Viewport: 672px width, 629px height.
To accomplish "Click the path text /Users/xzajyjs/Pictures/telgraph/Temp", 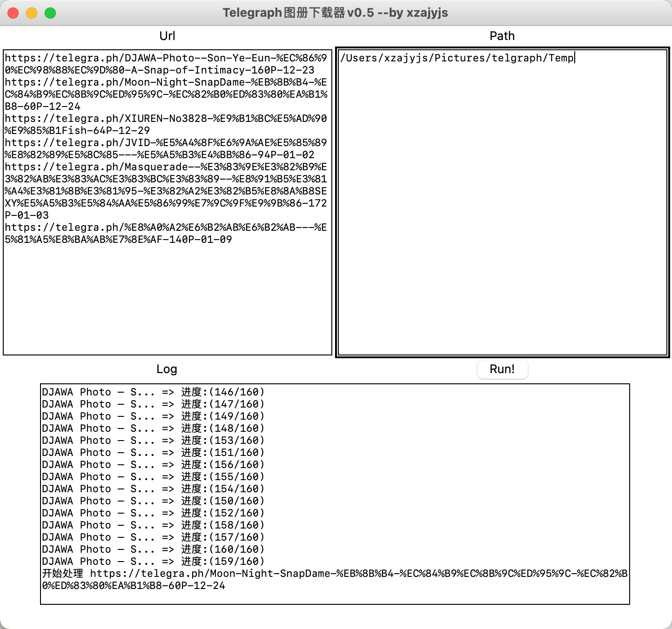I will click(x=457, y=58).
